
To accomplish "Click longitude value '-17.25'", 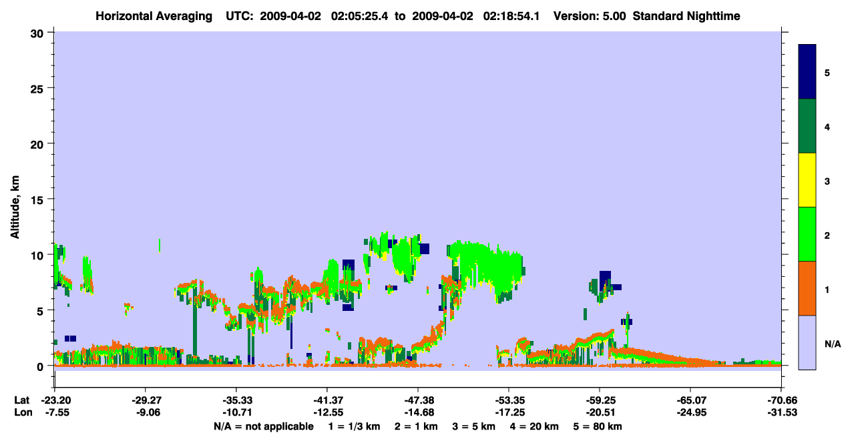I will coord(509,412).
